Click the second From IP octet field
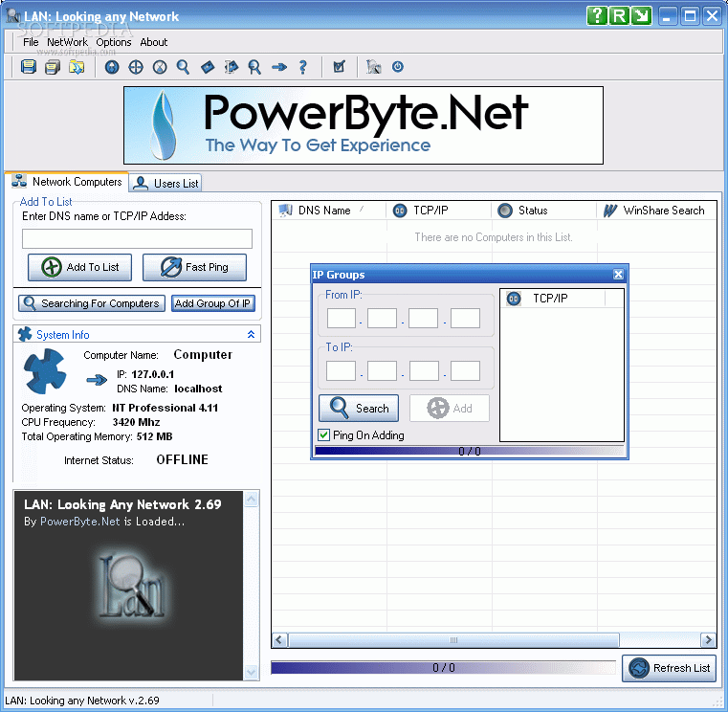This screenshot has height=712, width=728. coord(382,318)
